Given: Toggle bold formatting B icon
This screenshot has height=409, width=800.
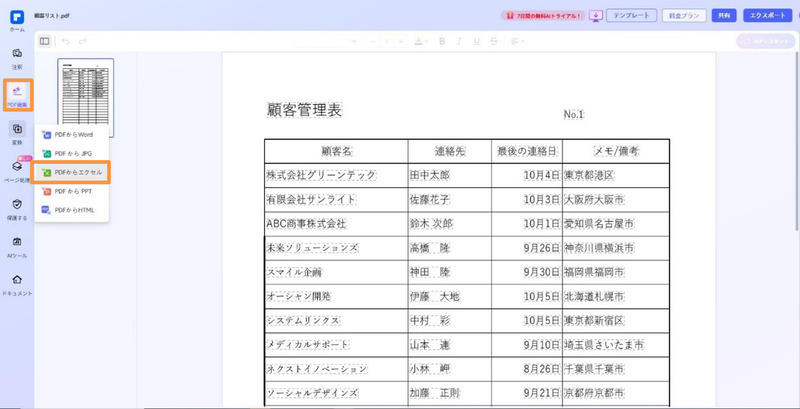Looking at the screenshot, I should [442, 41].
